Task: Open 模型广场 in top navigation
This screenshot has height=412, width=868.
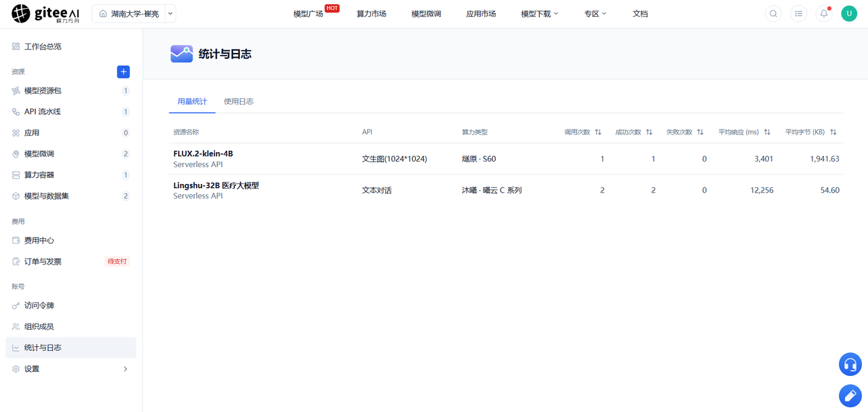Action: coord(308,14)
